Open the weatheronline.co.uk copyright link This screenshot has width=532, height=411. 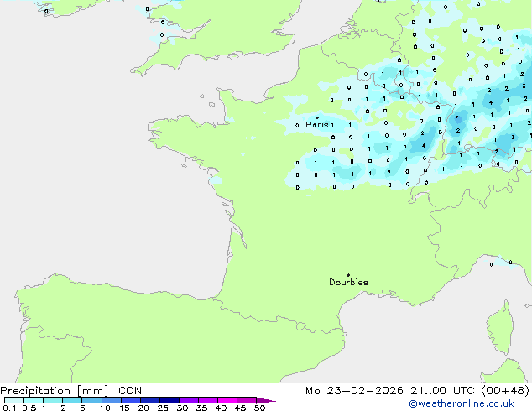click(462, 403)
